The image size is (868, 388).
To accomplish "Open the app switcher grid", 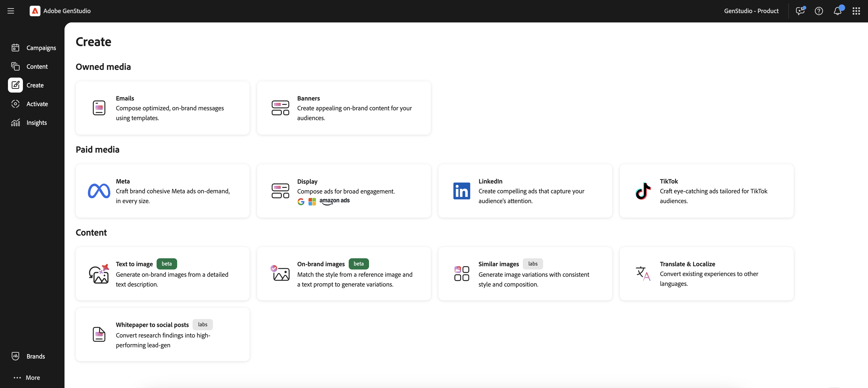I will pos(856,11).
